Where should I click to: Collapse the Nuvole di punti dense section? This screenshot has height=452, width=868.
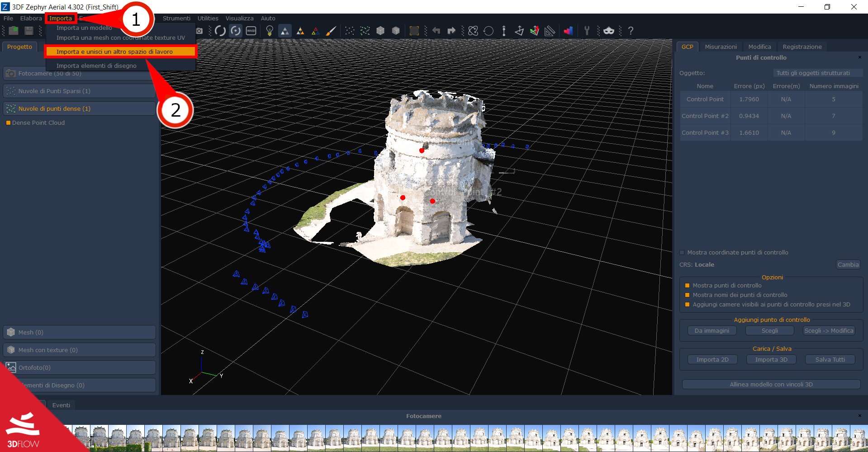[79, 108]
